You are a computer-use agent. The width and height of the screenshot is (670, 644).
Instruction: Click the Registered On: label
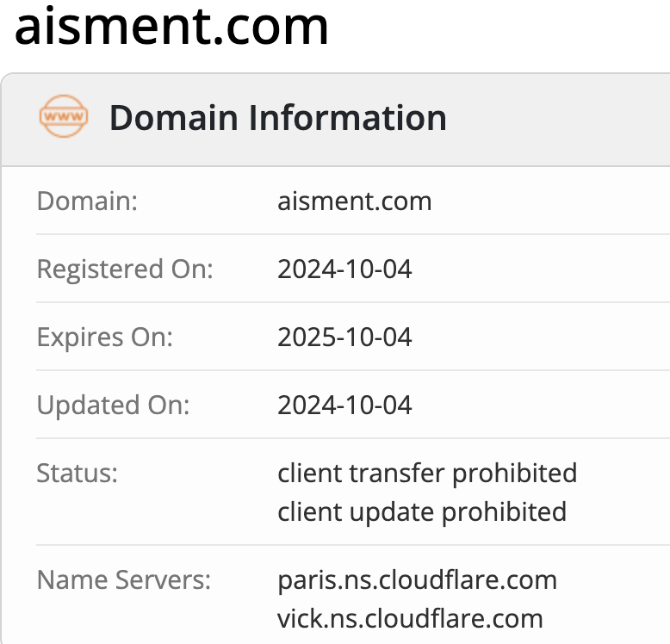tap(125, 269)
